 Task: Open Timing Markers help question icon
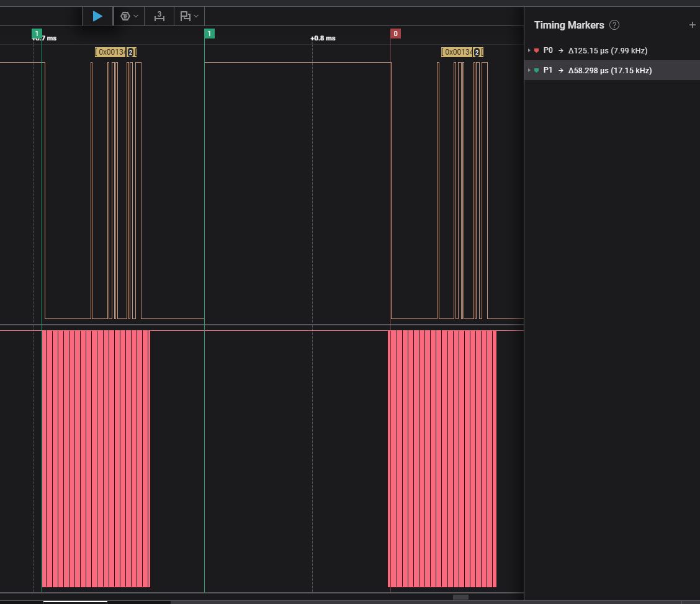click(614, 25)
